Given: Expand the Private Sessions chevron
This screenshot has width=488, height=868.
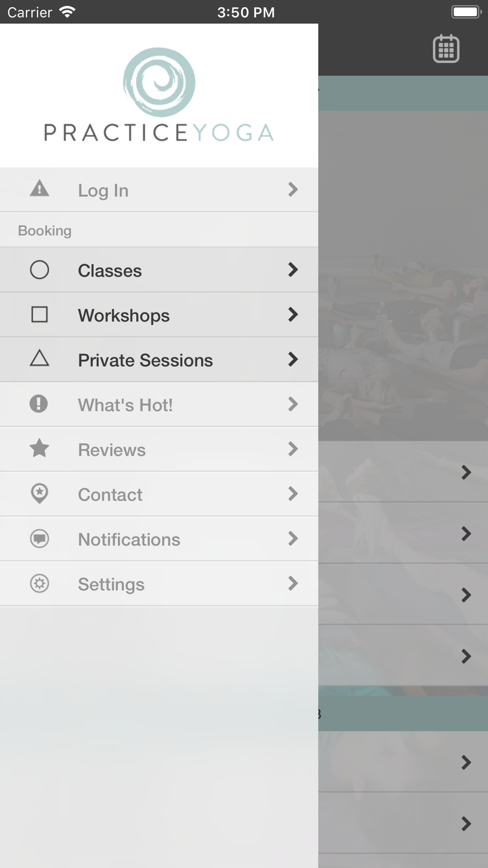Looking at the screenshot, I should click(293, 359).
